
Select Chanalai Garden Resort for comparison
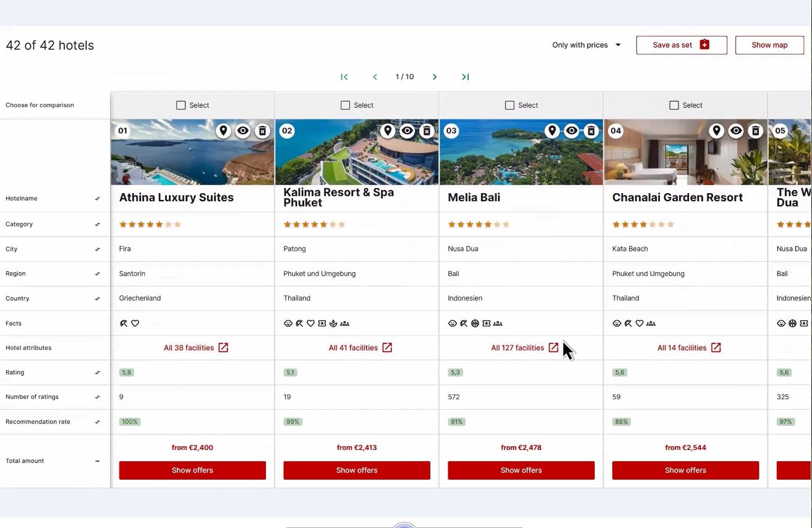coord(674,105)
